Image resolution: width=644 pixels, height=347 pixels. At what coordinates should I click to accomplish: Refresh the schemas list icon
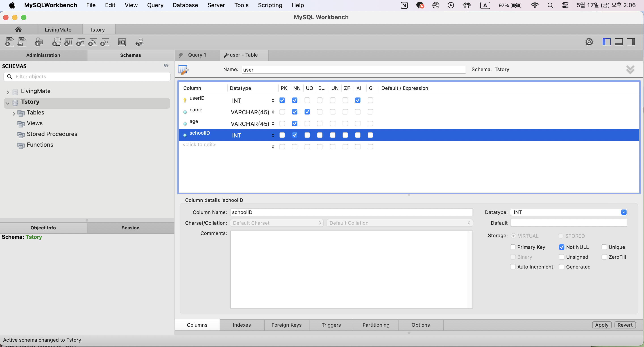(x=166, y=66)
